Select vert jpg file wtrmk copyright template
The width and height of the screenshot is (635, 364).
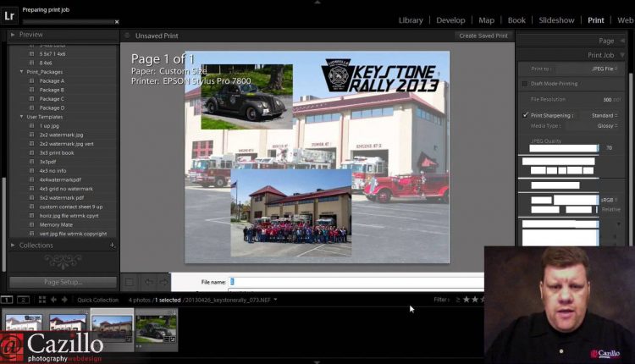73,234
